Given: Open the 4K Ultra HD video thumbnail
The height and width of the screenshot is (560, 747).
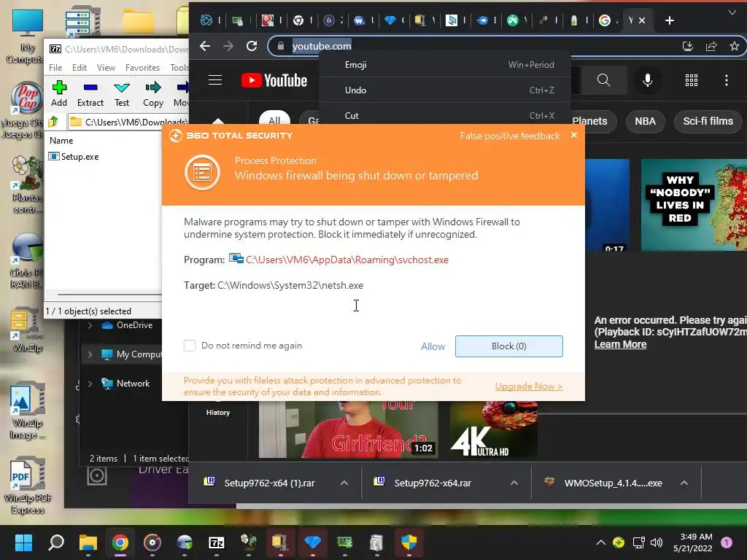Looking at the screenshot, I should click(494, 429).
